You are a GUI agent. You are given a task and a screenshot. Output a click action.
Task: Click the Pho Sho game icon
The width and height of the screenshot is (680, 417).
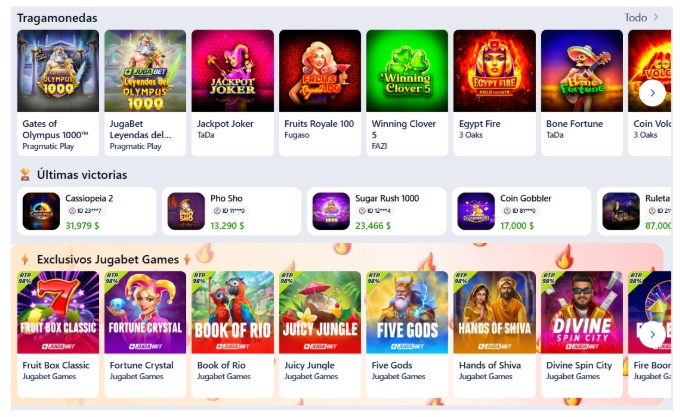point(186,211)
